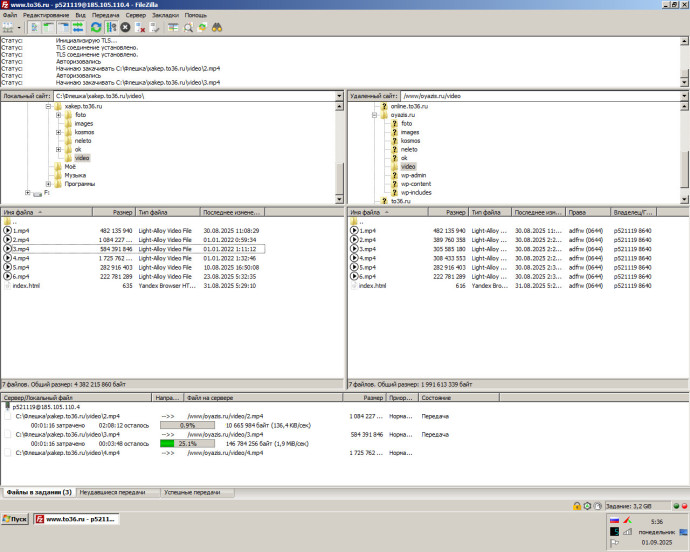Image resolution: width=690 pixels, height=552 pixels.
Task: Open the Редактирование menu
Action: pos(46,15)
